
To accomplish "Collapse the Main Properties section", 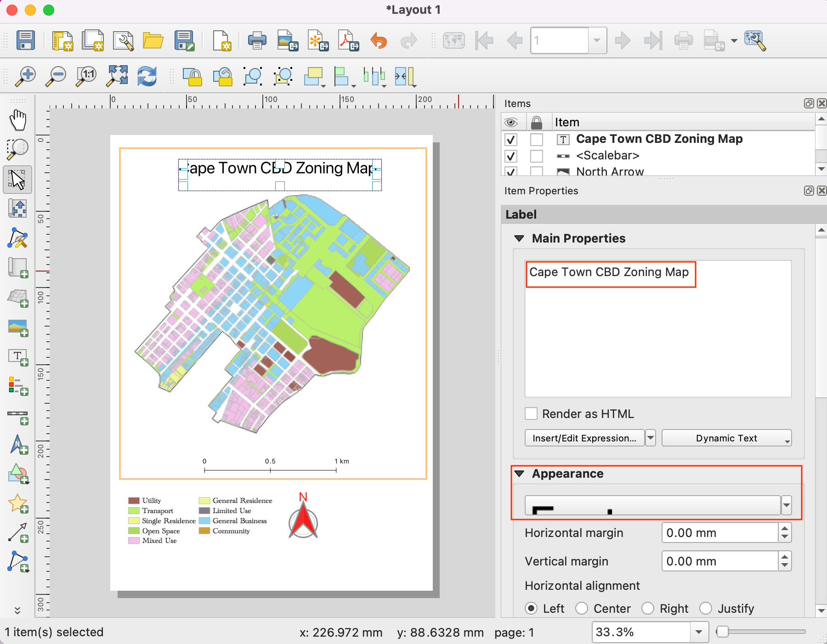I will tap(519, 238).
